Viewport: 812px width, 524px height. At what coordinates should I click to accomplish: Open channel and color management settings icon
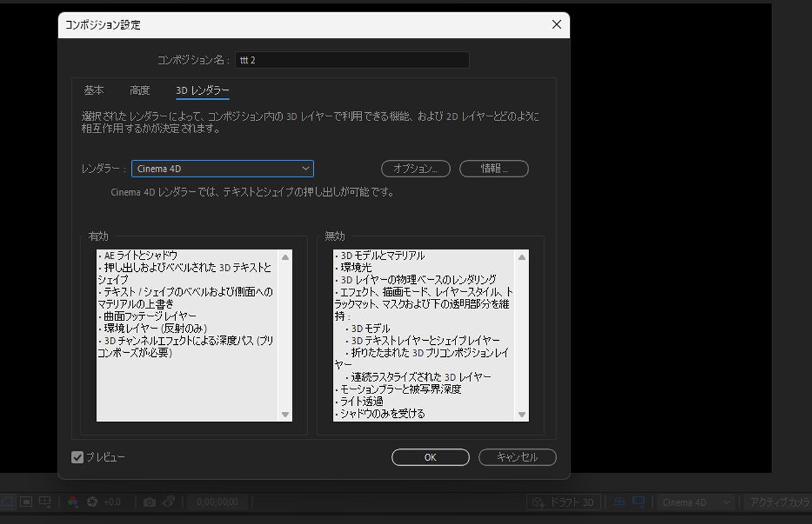[x=72, y=502]
